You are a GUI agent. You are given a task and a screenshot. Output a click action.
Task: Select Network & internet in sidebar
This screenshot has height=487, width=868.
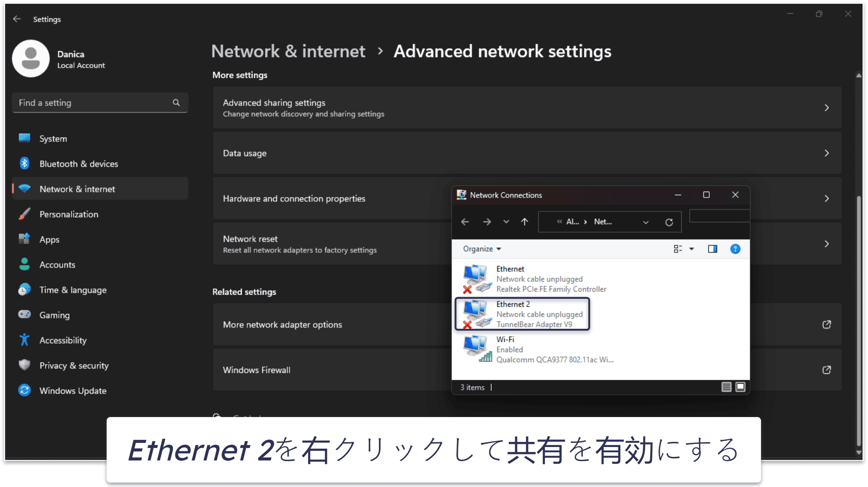[x=100, y=189]
